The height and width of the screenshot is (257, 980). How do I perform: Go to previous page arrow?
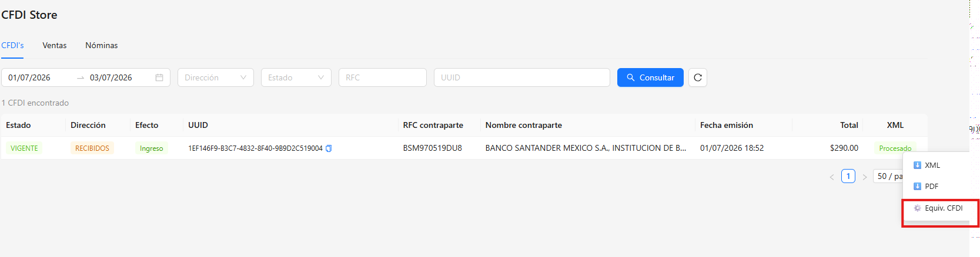point(832,177)
